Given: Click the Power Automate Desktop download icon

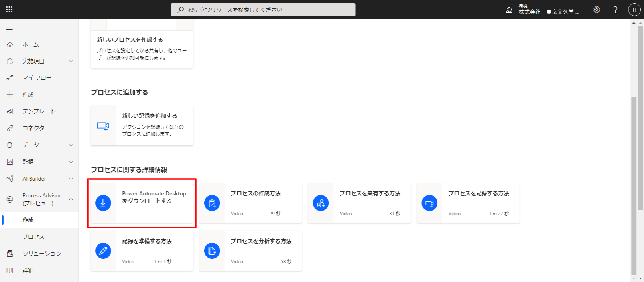Looking at the screenshot, I should point(103,203).
